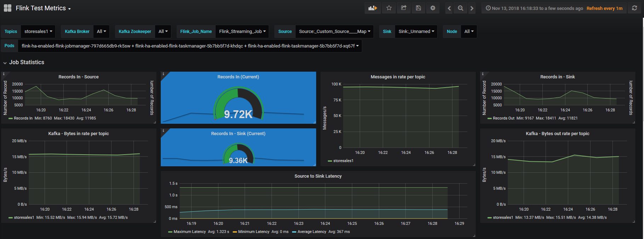Viewport: 644px width, 239px height.
Task: Open Records In - Sink (Current) title menu
Action: coord(238,134)
